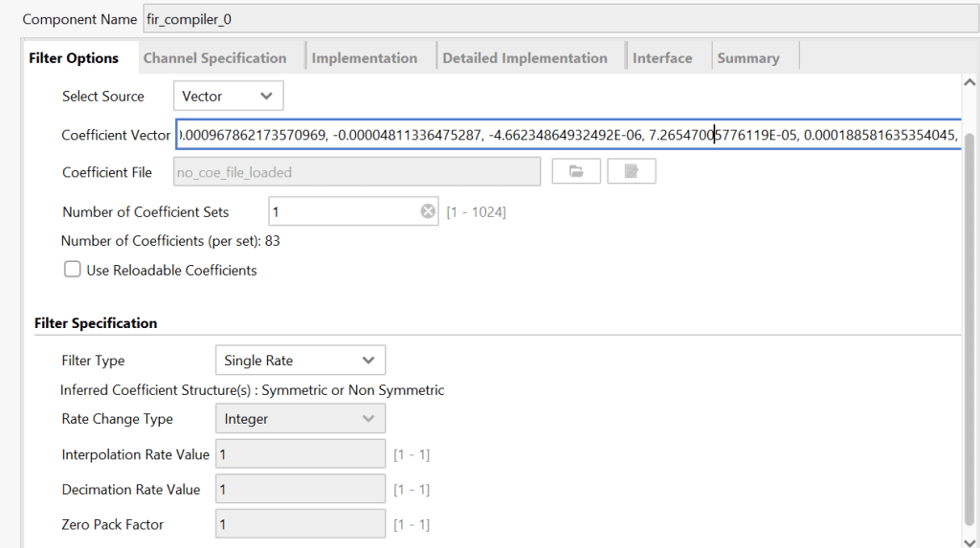Click the Interpolation Rate Value field
This screenshot has width=980, height=548.
[301, 454]
